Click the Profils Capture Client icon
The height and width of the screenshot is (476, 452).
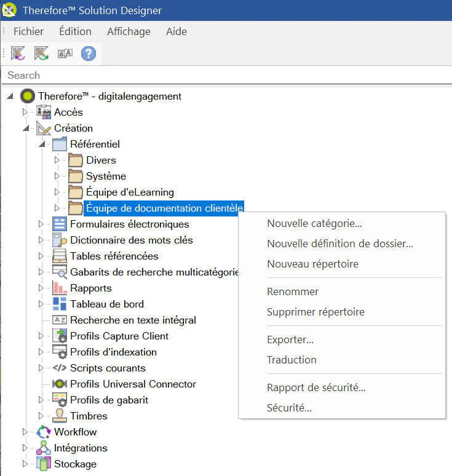pos(60,336)
